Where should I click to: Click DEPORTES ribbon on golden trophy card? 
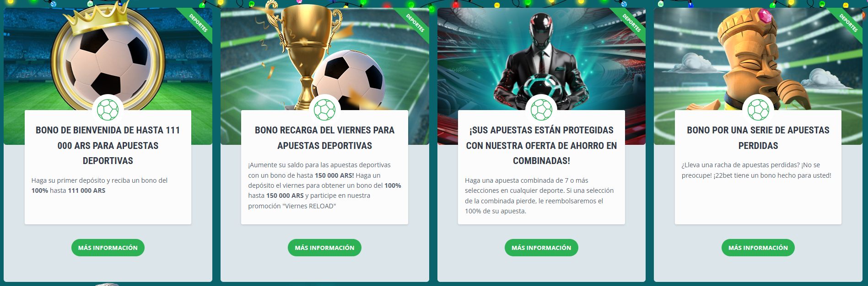click(415, 23)
